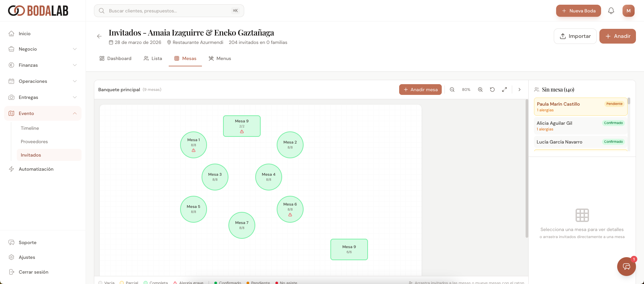Click the user avatar M
Viewport: 644px width, 284px height.
[x=629, y=11]
